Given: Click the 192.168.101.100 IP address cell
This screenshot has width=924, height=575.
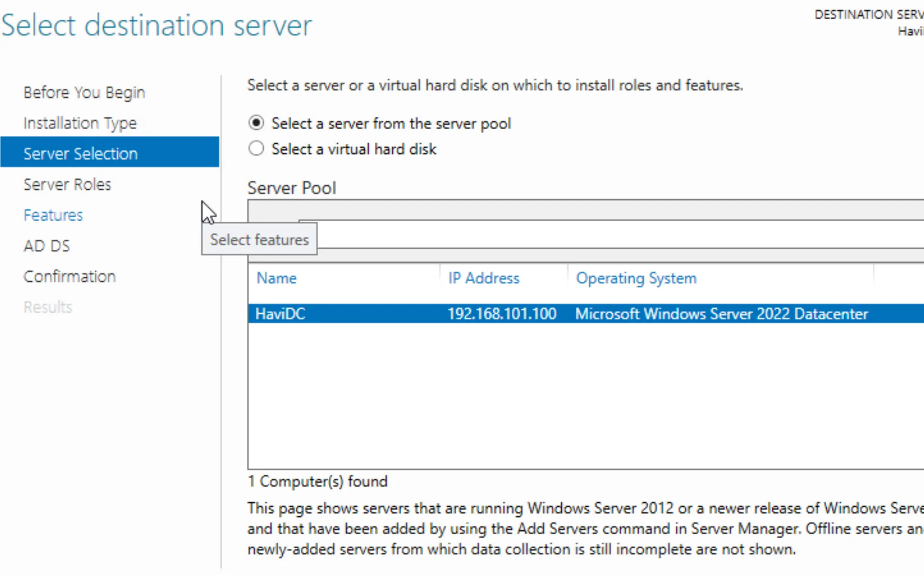Looking at the screenshot, I should tap(502, 314).
